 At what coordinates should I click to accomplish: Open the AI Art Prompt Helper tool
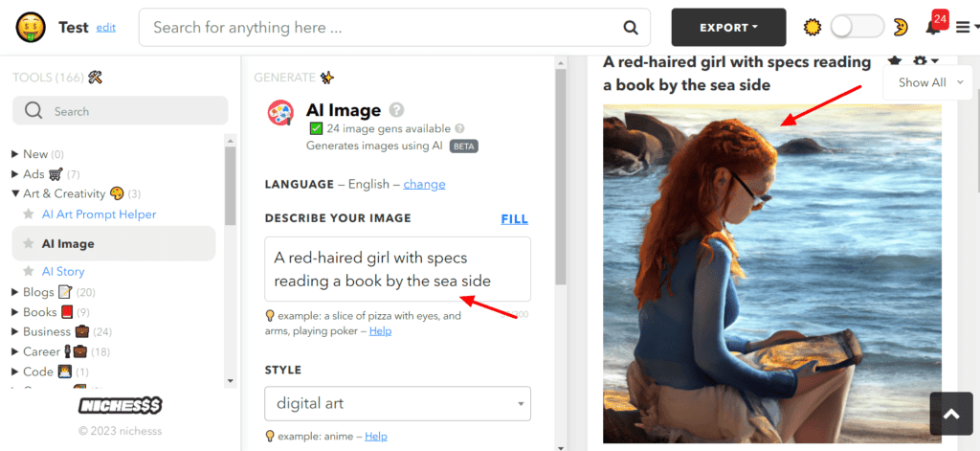[x=99, y=214]
